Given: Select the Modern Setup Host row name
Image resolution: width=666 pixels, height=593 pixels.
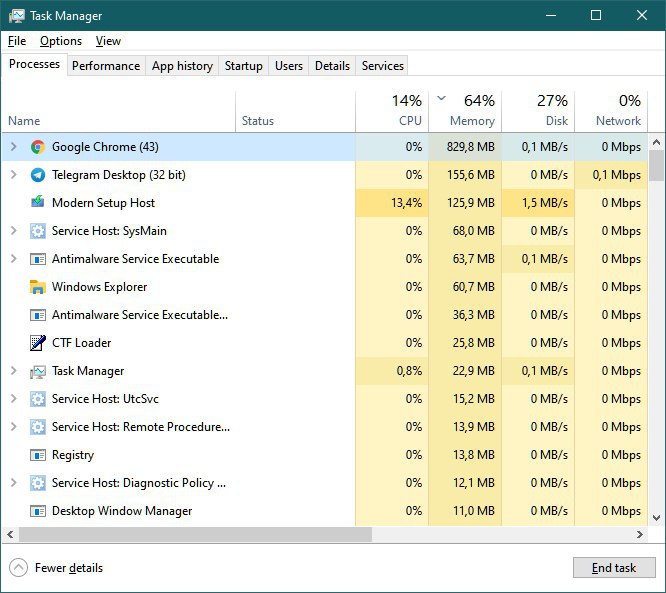Looking at the screenshot, I should pos(103,203).
